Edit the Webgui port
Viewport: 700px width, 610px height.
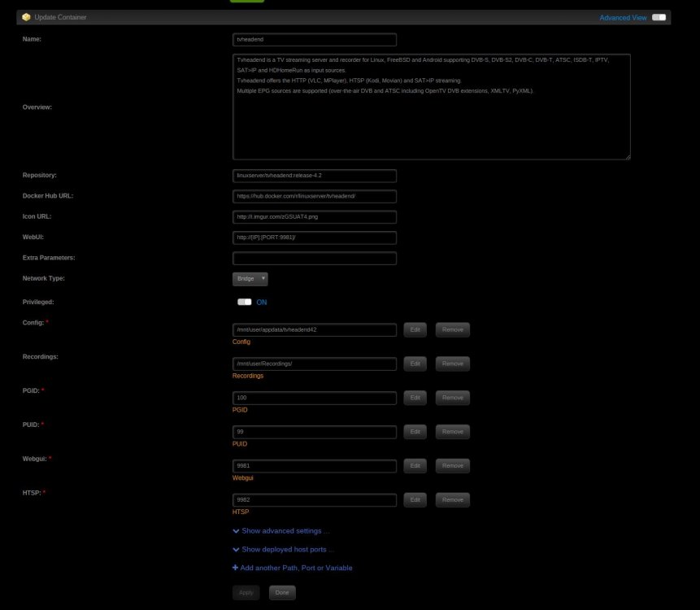415,466
